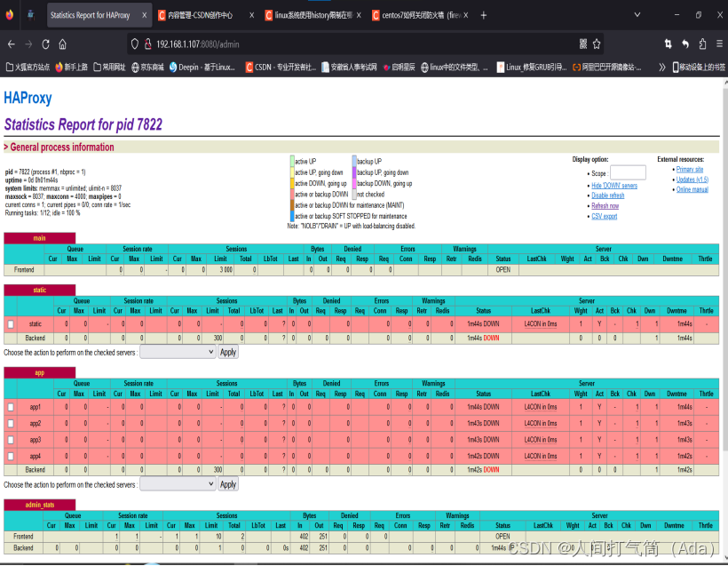This screenshot has width=728, height=566.
Task: Open the Linux GRUB repair bookmark
Action: [x=532, y=68]
